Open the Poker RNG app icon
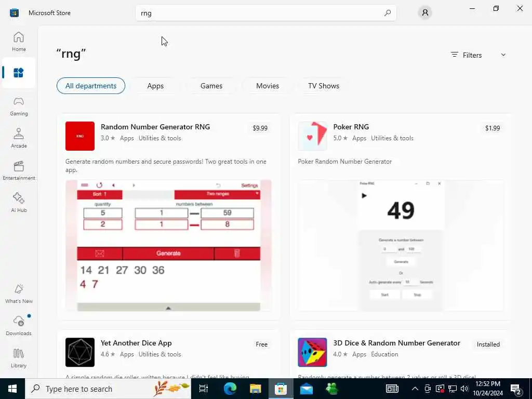This screenshot has width=532, height=399. coord(312,136)
